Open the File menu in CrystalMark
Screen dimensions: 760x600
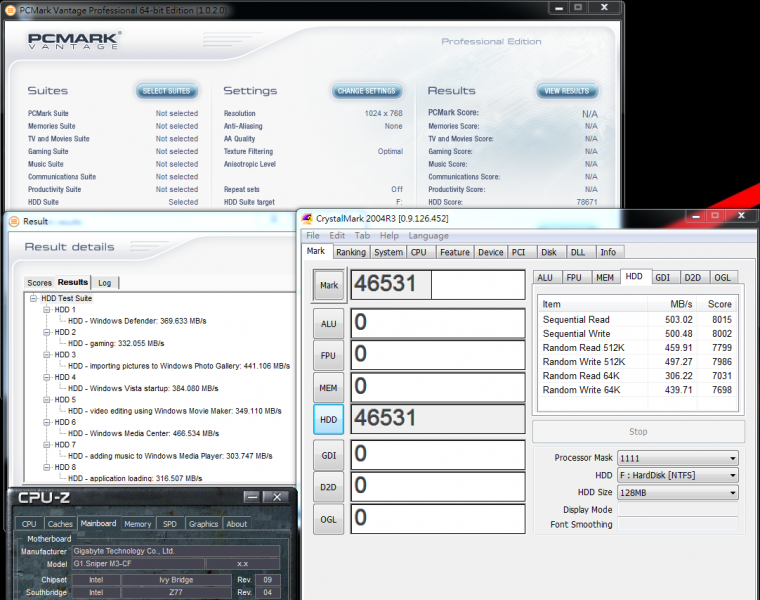click(x=313, y=236)
